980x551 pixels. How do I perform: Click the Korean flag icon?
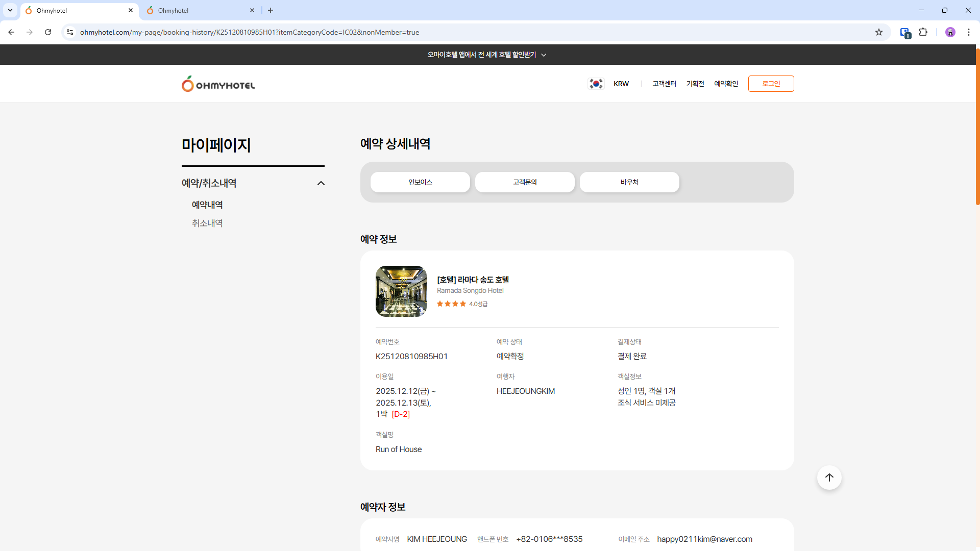point(596,84)
